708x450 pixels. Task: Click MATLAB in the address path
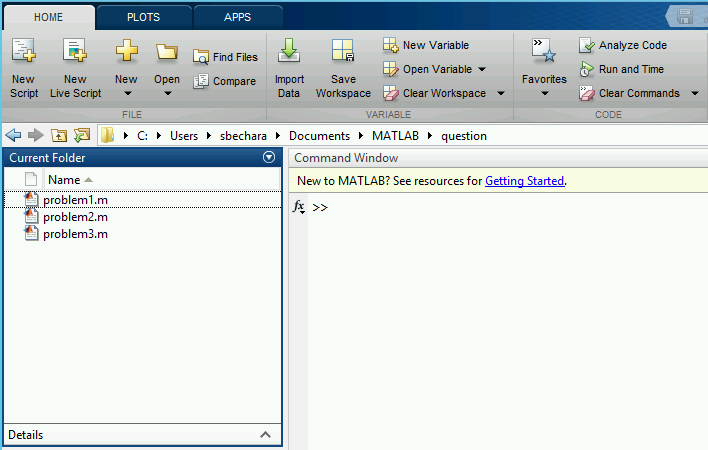pos(395,136)
